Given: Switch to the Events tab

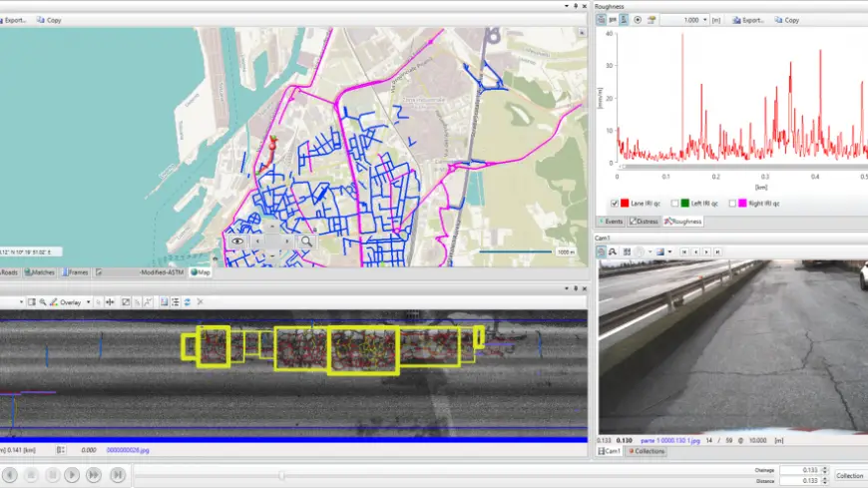Looking at the screenshot, I should [x=612, y=222].
